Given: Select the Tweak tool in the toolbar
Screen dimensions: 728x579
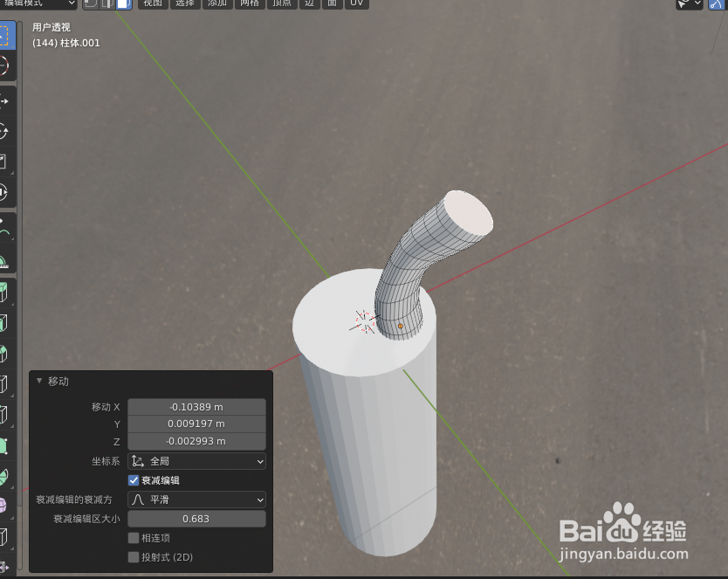Looking at the screenshot, I should 10,33.
